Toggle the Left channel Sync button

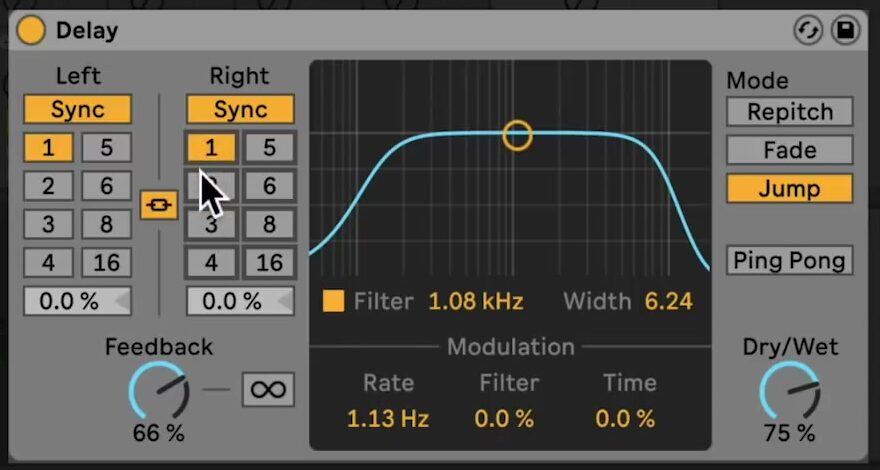coord(77,109)
